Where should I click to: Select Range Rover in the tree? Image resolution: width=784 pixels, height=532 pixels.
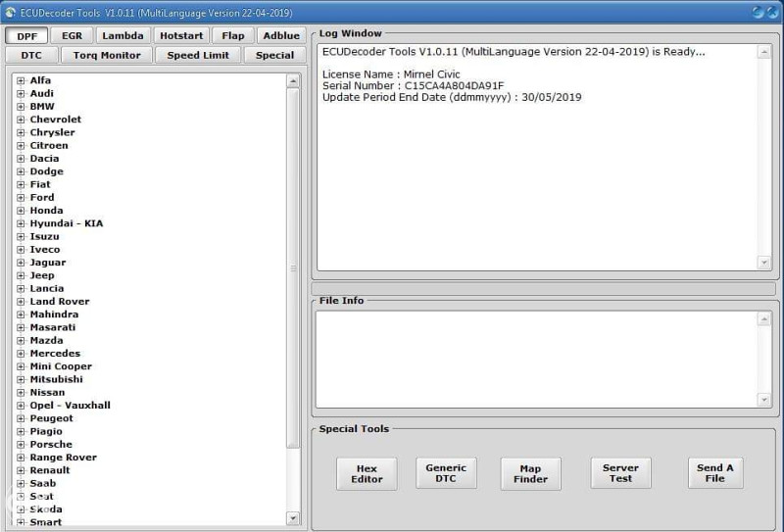pos(64,458)
